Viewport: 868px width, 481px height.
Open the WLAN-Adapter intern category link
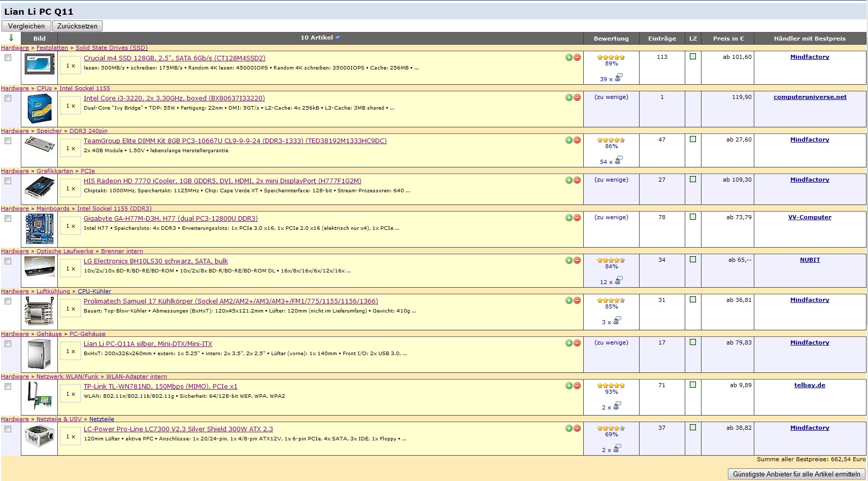click(x=137, y=376)
